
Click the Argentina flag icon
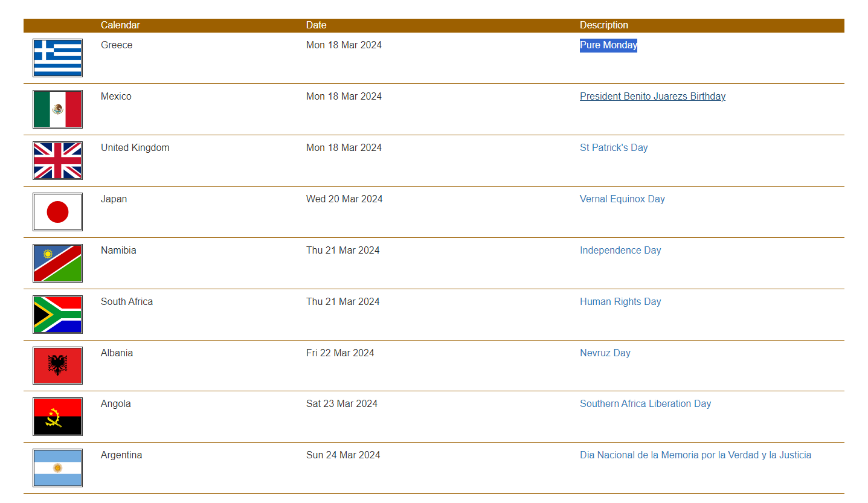coord(57,468)
